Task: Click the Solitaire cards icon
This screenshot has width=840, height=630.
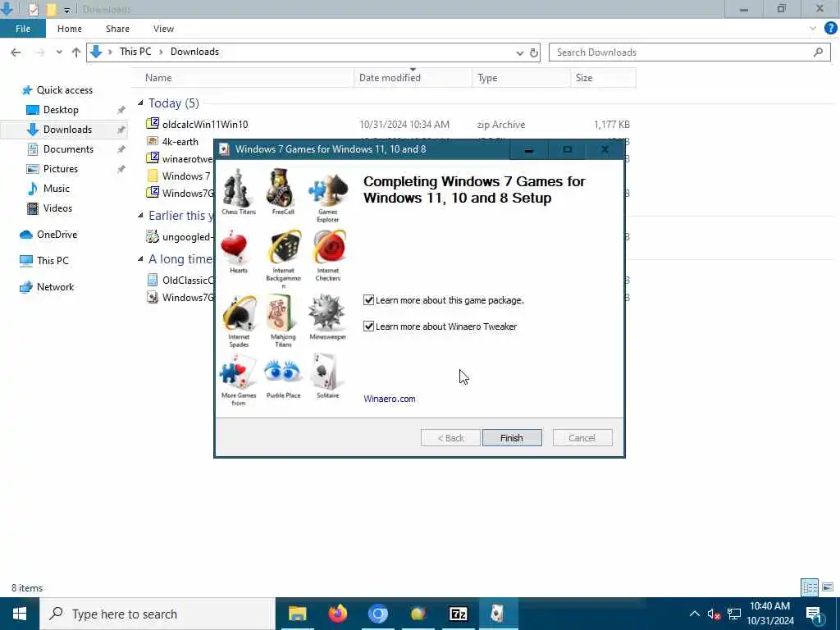Action: click(326, 372)
